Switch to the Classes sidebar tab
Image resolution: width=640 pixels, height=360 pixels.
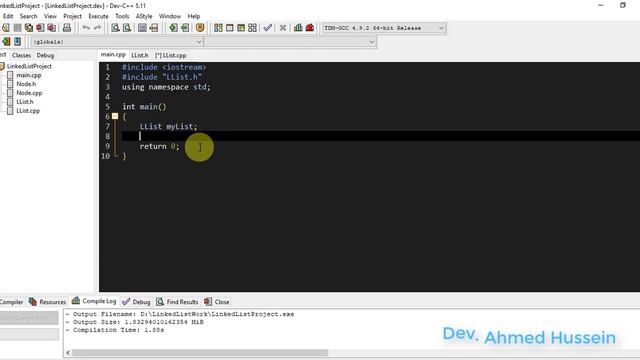coord(21,55)
